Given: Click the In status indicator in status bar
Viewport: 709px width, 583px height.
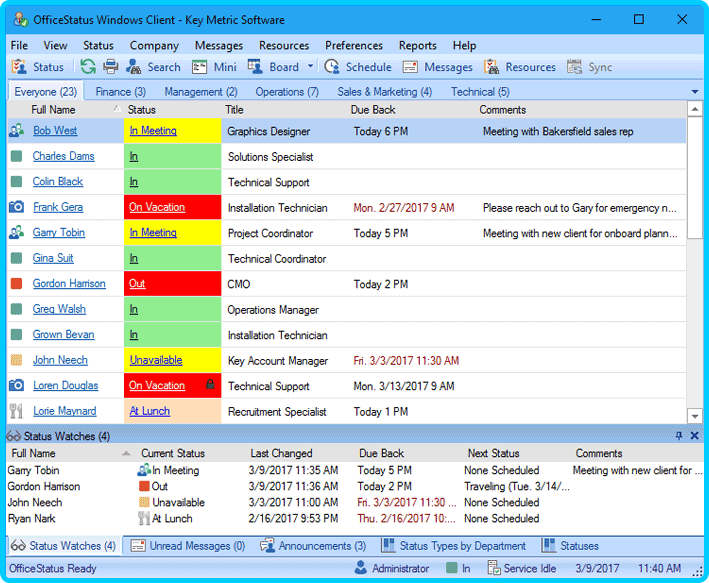Looking at the screenshot, I should click(458, 568).
